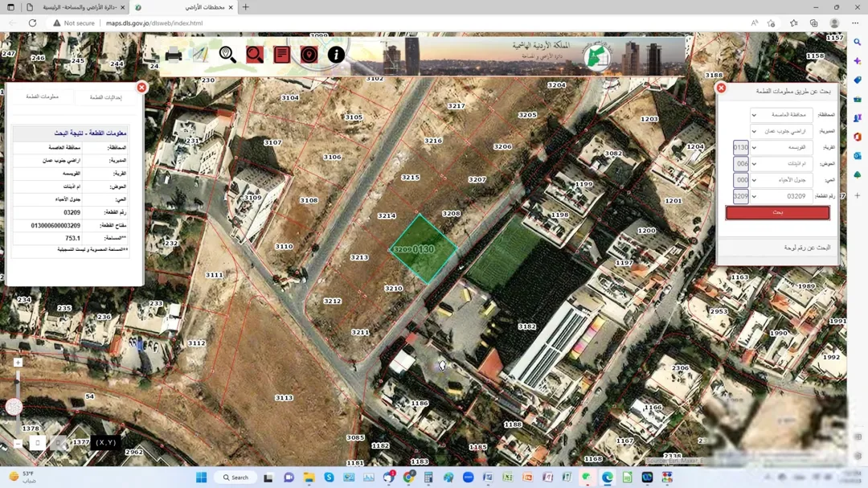This screenshot has width=868, height=488.
Task: Zoom in with the map plus button
Action: 18,363
